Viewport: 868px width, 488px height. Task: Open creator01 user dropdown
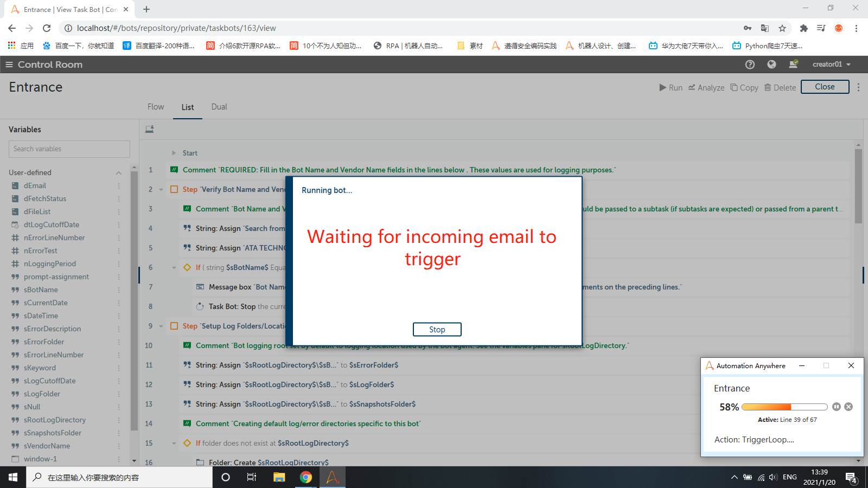coord(831,65)
